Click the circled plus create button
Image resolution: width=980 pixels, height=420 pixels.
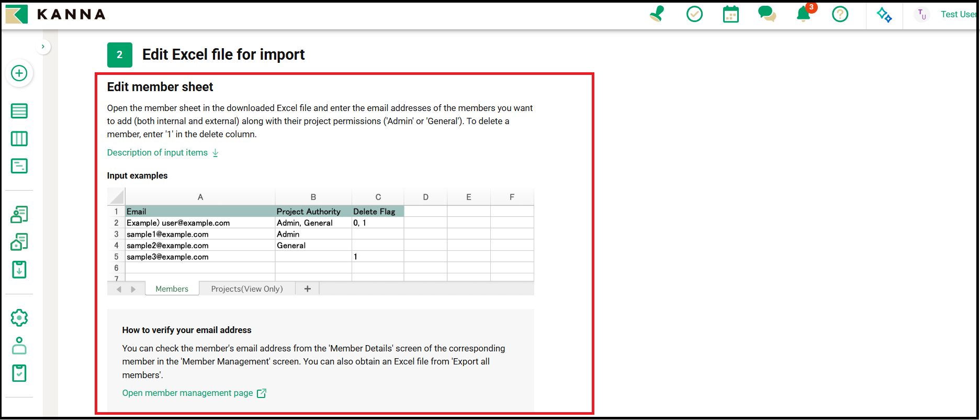click(19, 73)
